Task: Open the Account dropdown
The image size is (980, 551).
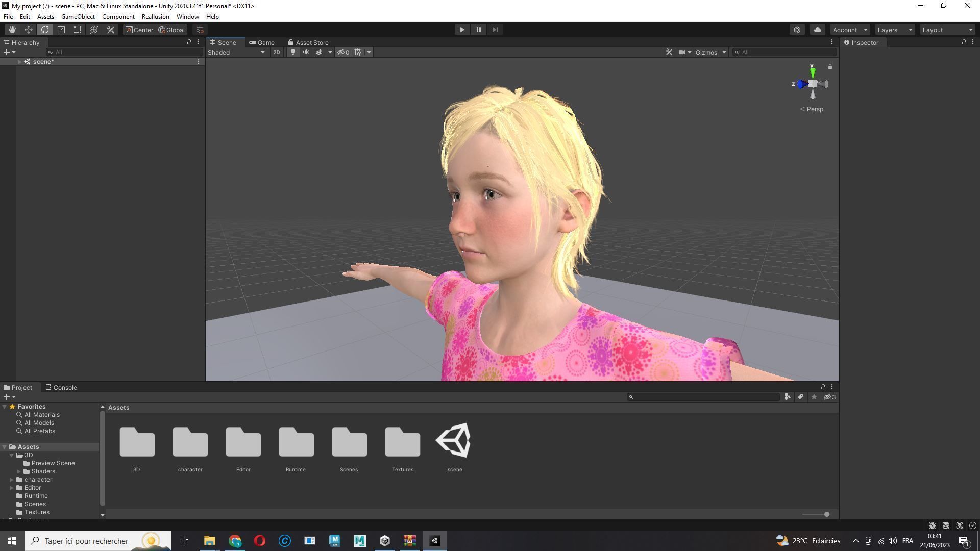Action: [x=850, y=30]
